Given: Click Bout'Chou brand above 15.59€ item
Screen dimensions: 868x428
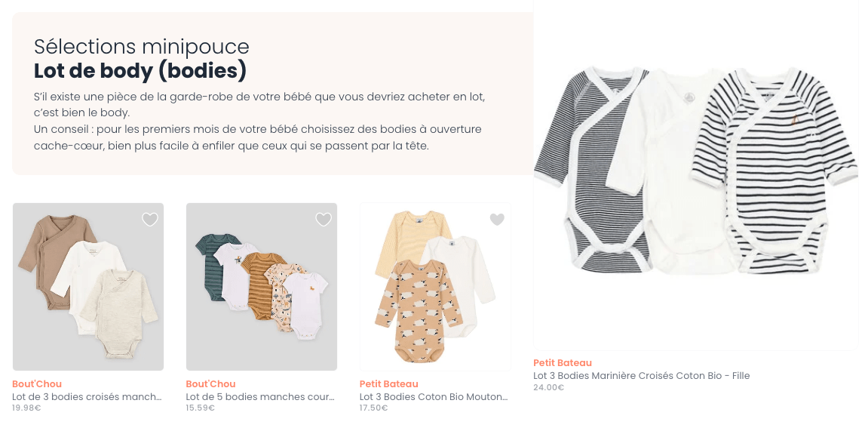Looking at the screenshot, I should [211, 383].
